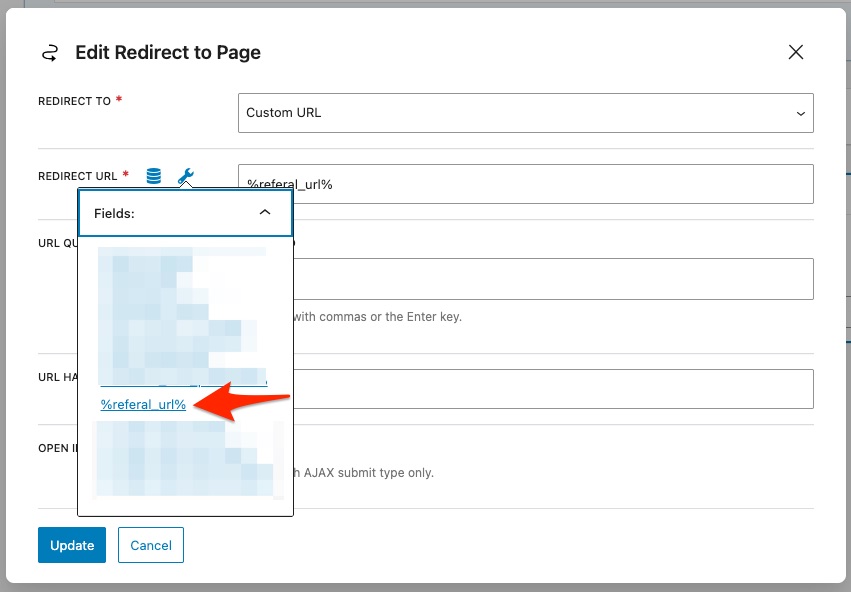Image resolution: width=851 pixels, height=592 pixels.
Task: Click the URL hash input box
Action: click(x=550, y=389)
